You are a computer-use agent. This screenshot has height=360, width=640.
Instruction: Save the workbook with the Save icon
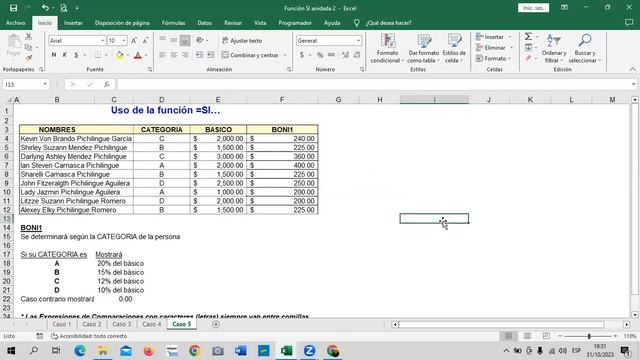tap(13, 8)
